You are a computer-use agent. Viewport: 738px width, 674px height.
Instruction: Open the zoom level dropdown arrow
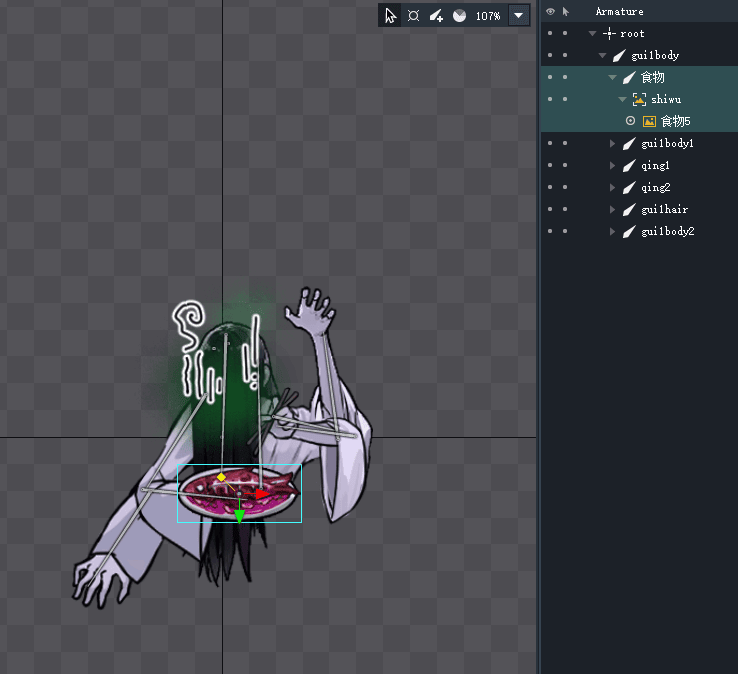(x=518, y=16)
